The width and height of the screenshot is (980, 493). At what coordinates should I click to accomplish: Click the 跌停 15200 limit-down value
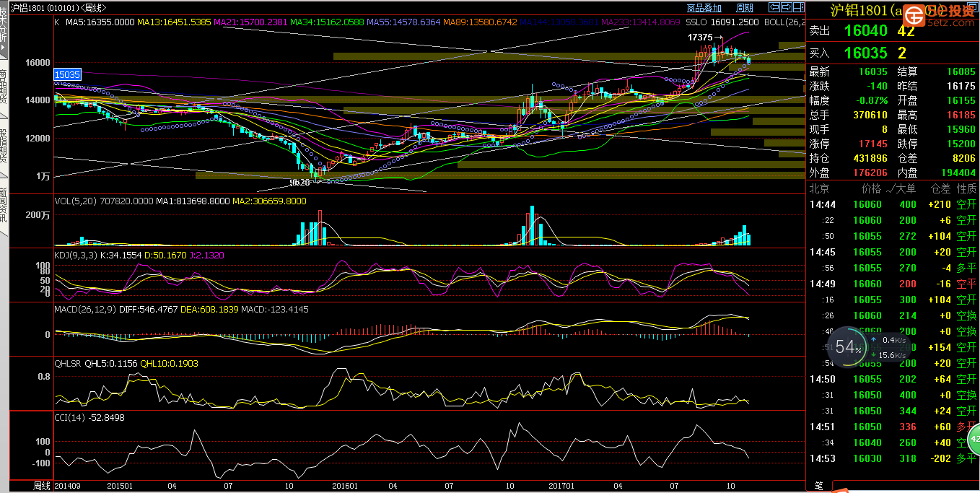point(961,144)
